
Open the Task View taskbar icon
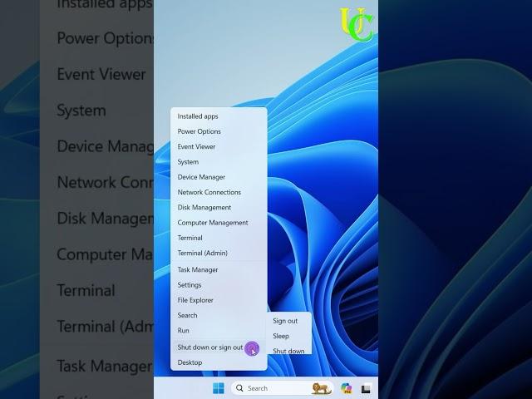pyautogui.click(x=365, y=388)
